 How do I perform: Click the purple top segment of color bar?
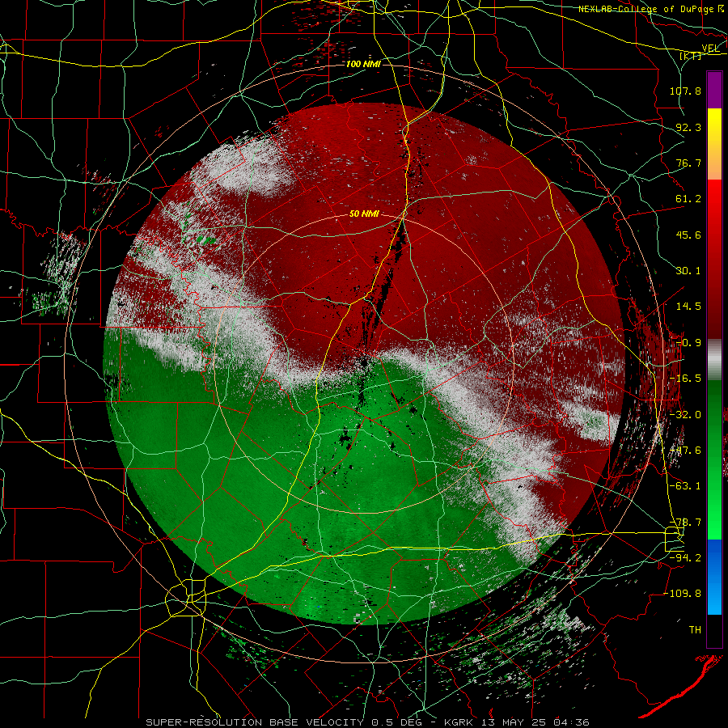(x=714, y=90)
